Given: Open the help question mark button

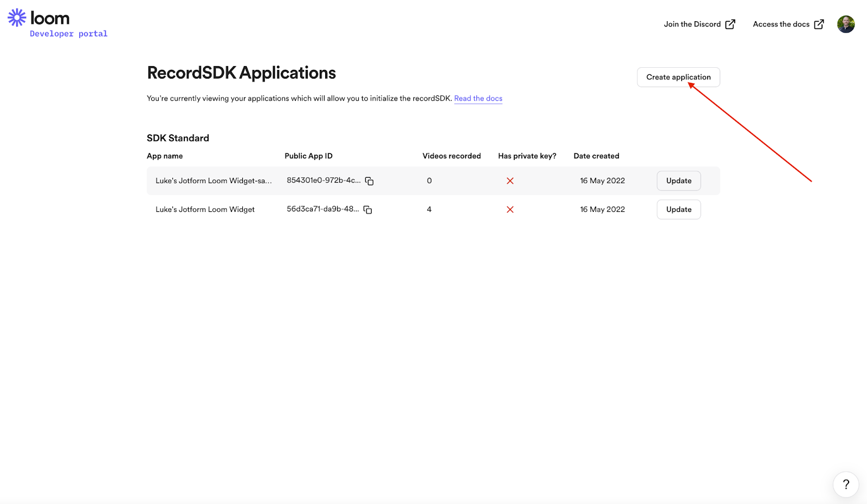Looking at the screenshot, I should point(846,484).
